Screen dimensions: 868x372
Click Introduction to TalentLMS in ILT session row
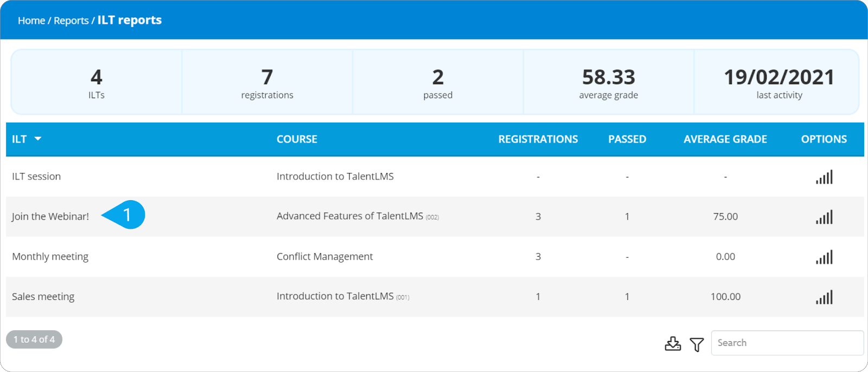click(335, 176)
